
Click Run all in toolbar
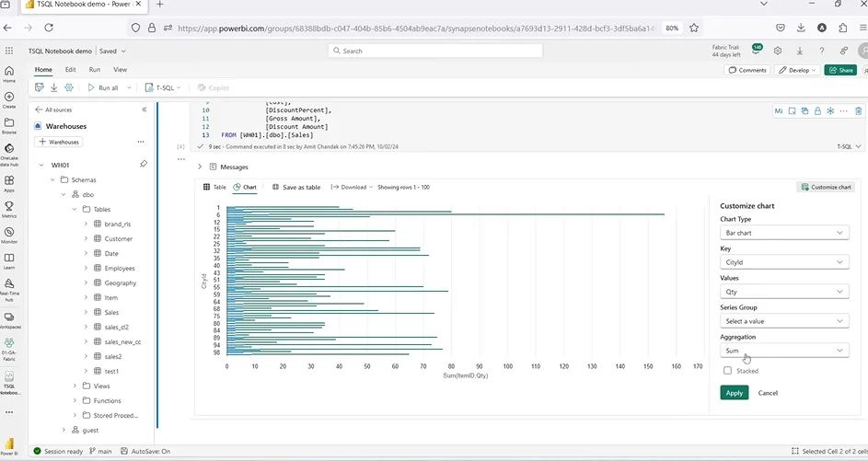(x=103, y=87)
